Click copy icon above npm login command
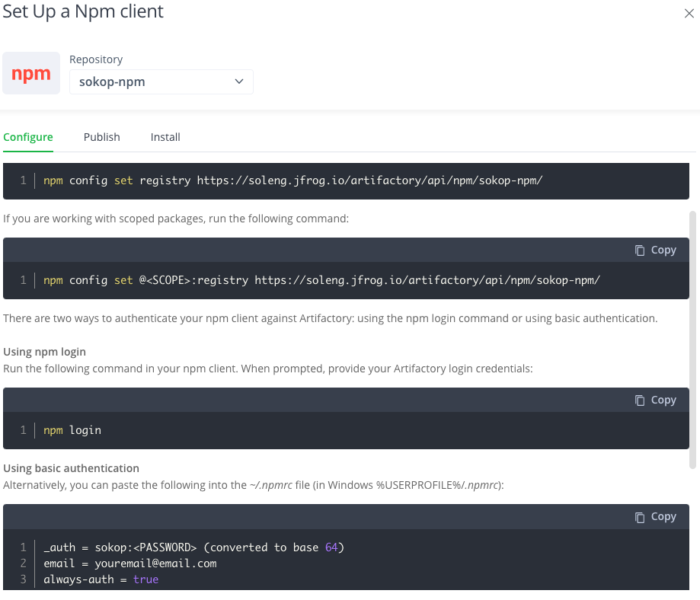This screenshot has width=700, height=600. 640,401
